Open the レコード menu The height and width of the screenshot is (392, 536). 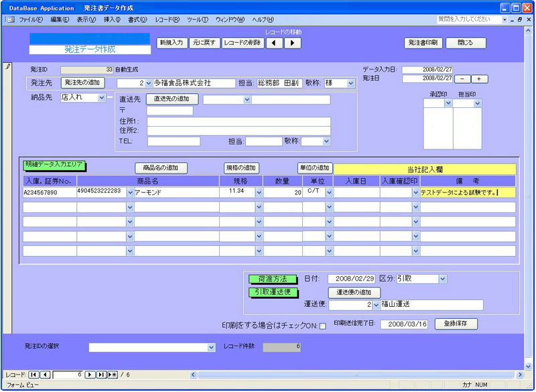[167, 20]
